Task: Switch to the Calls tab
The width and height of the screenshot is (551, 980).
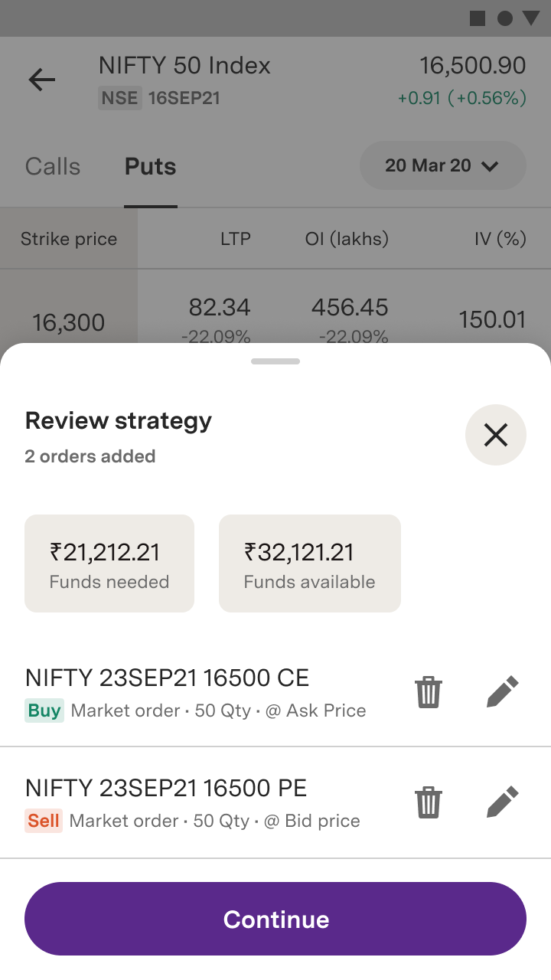Action: coord(53,167)
